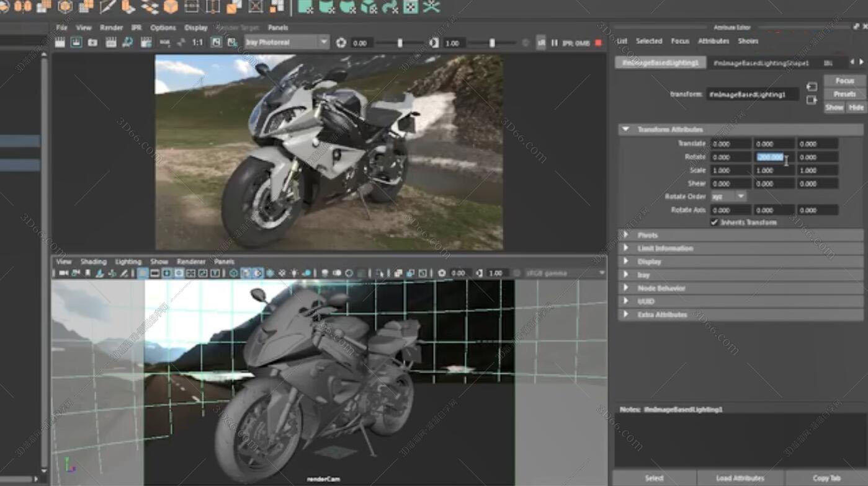868x486 pixels.
Task: Stop IPR with the red button
Action: pos(598,43)
